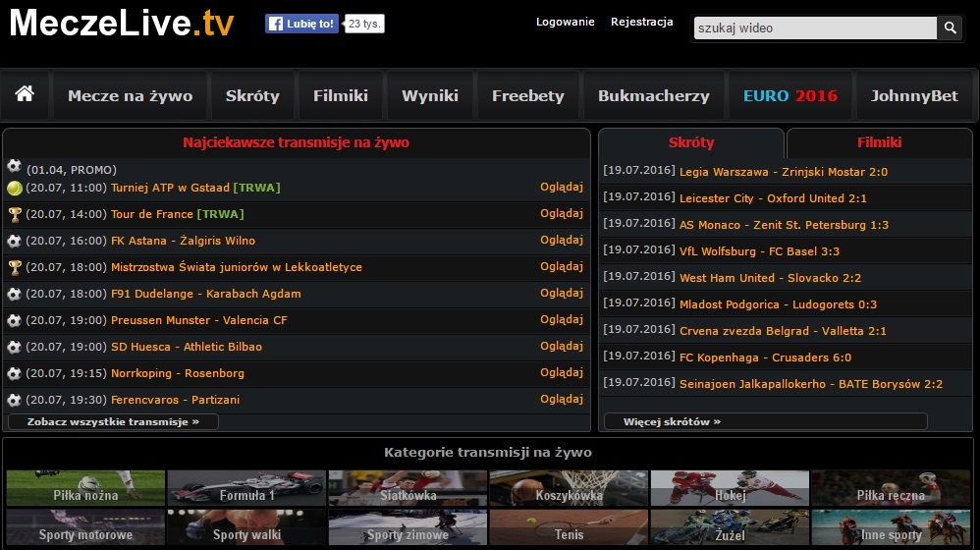Screen dimensions: 980x550
Task: Switch to the Filmiki tab
Action: 879,142
